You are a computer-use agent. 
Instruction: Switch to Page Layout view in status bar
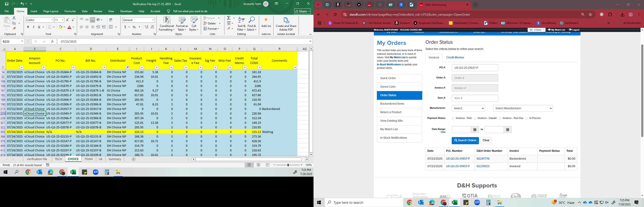coord(258,165)
